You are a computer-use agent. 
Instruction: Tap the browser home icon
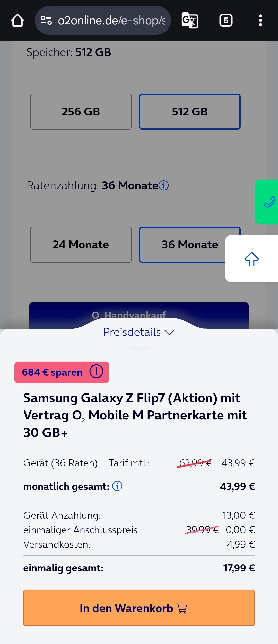18,21
